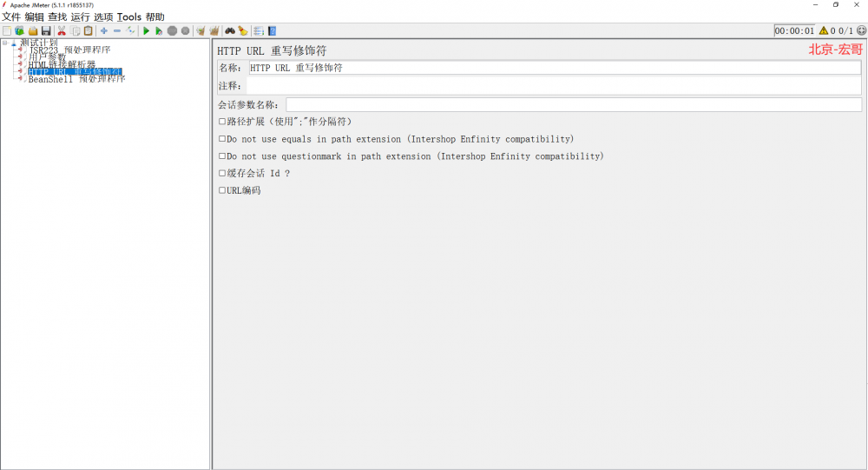Click the elapsed time 00:00:01 display
This screenshot has width=868, height=470.
[x=794, y=31]
